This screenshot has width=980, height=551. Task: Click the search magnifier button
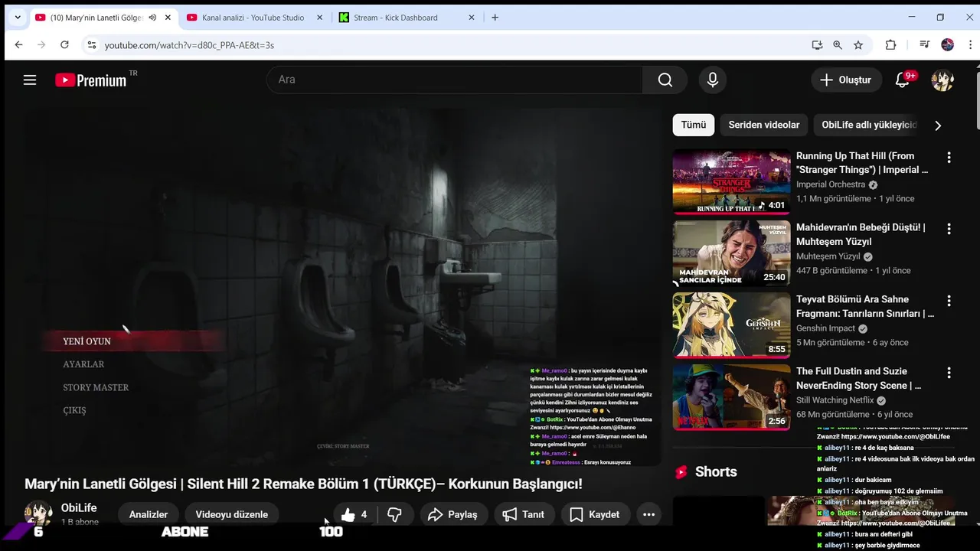click(665, 80)
